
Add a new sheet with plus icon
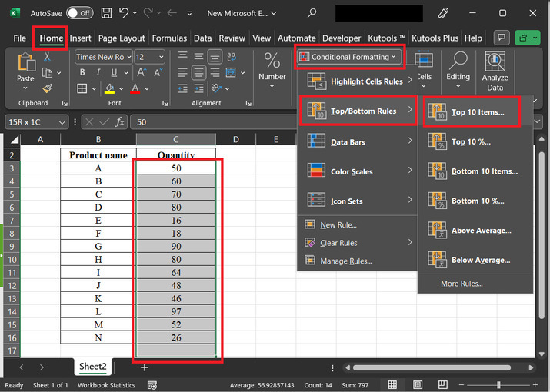(x=144, y=367)
